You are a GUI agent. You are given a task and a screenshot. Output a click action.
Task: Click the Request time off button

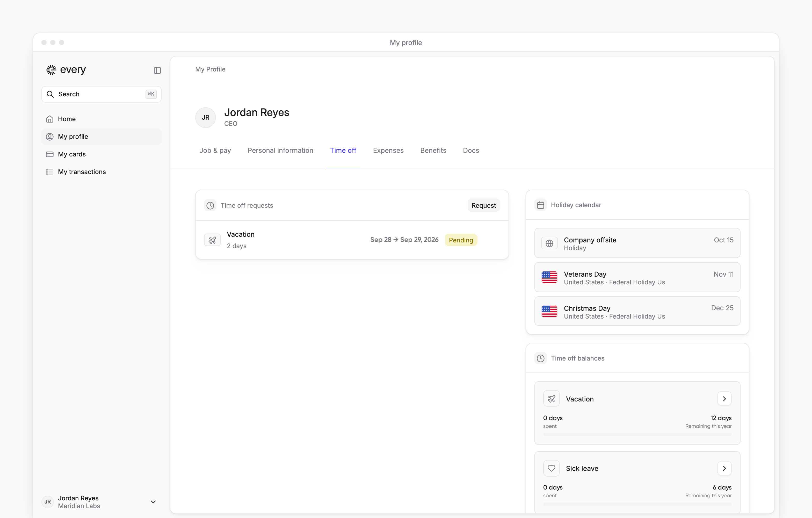point(484,205)
